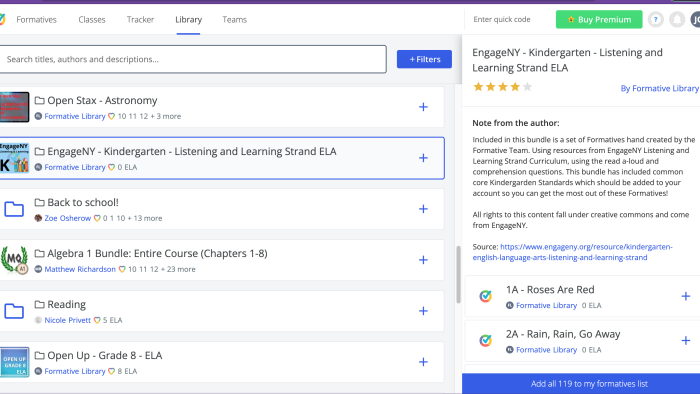Switch to the Teams tab
Screen dimensions: 700x394
pyautogui.click(x=234, y=20)
